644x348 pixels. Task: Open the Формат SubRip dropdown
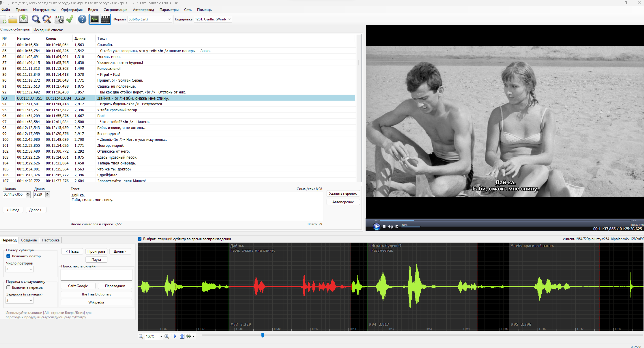tap(150, 19)
